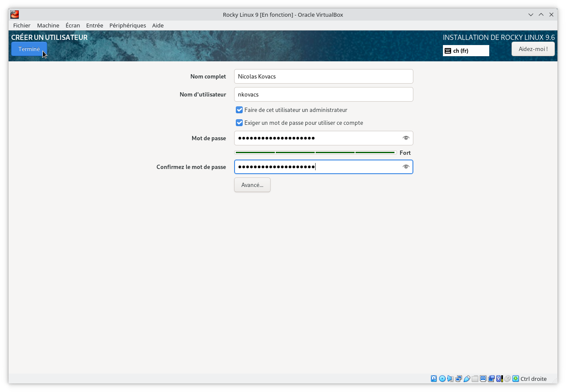Click the display settings status icon

click(x=483, y=379)
